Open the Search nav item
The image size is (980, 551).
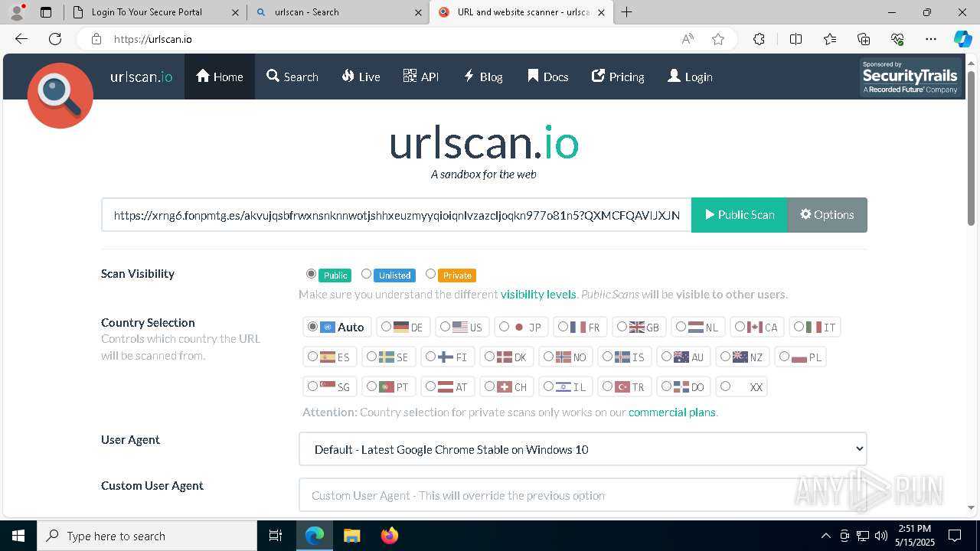pyautogui.click(x=292, y=77)
